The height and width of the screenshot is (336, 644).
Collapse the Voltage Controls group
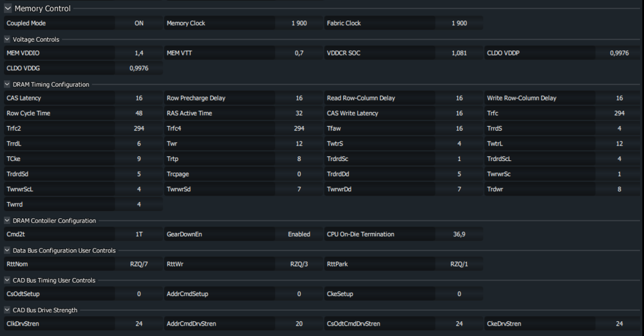tap(7, 39)
